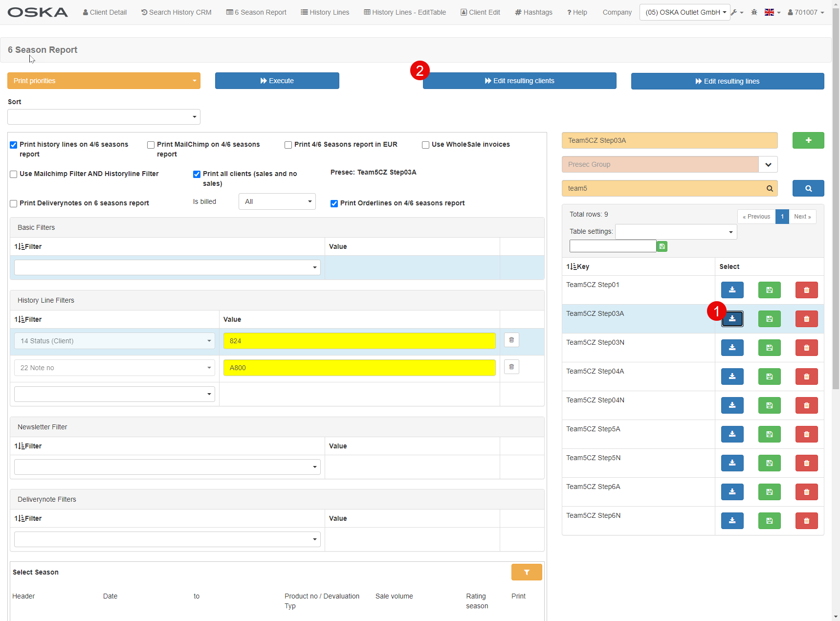Open the Is billed All dropdown

[277, 201]
